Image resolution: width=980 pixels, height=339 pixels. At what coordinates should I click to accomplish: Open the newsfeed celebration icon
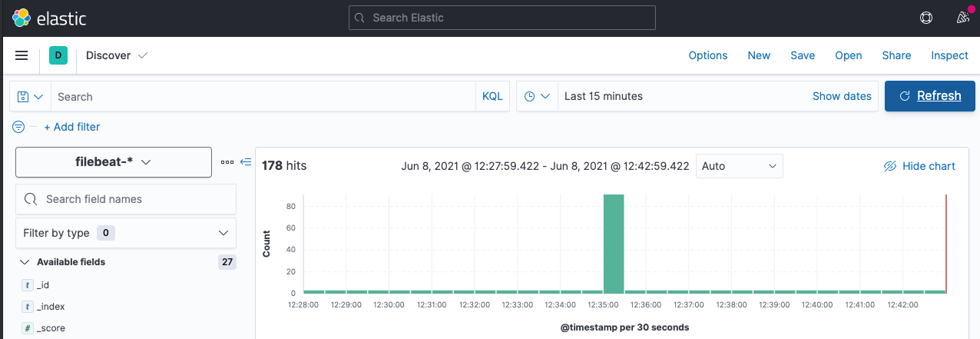coord(963,18)
